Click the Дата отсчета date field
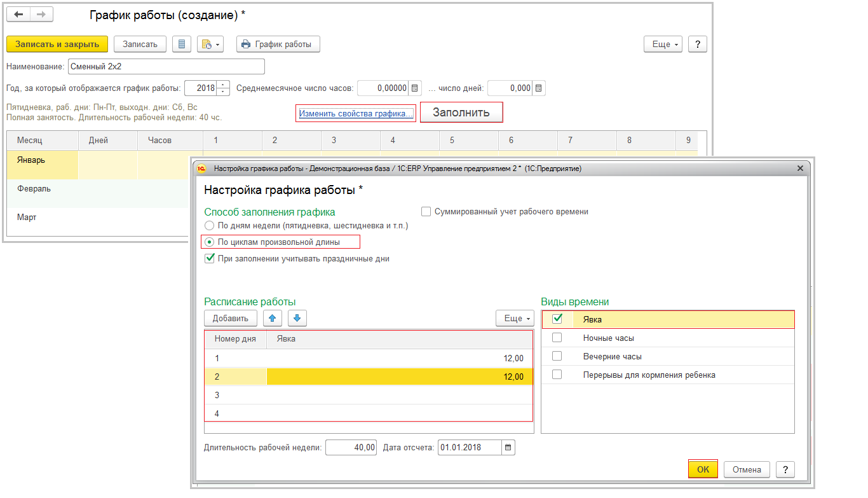Image resolution: width=868 pixels, height=498 pixels. [470, 448]
